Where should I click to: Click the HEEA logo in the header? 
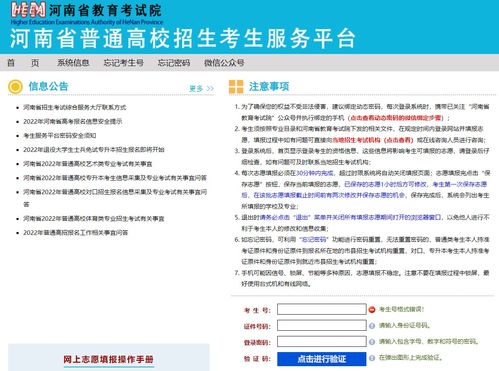point(28,10)
